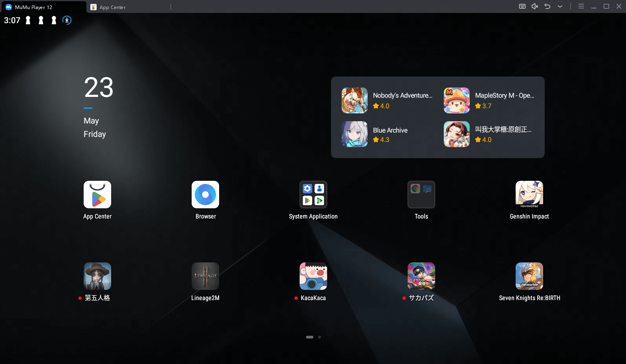Click the 3:07 clock in status bar
This screenshot has height=364, width=626.
pyautogui.click(x=12, y=20)
